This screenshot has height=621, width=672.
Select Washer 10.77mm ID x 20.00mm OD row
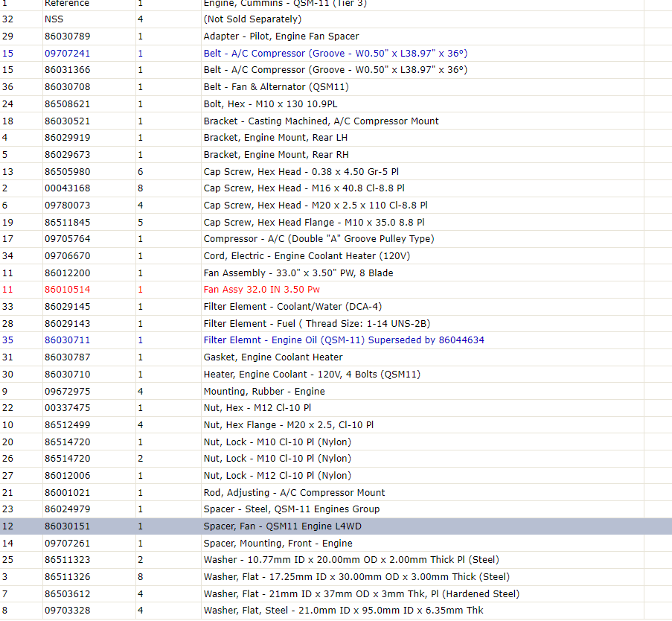coord(336,560)
